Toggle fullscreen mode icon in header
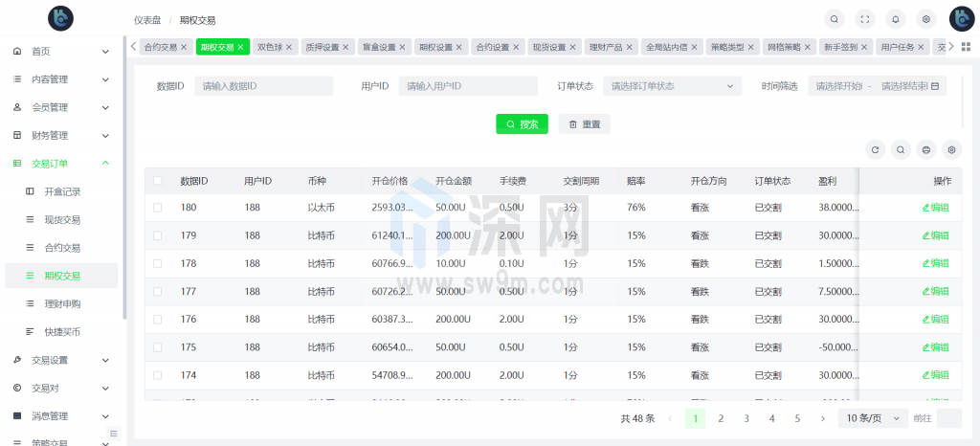The image size is (980, 446). pos(865,18)
